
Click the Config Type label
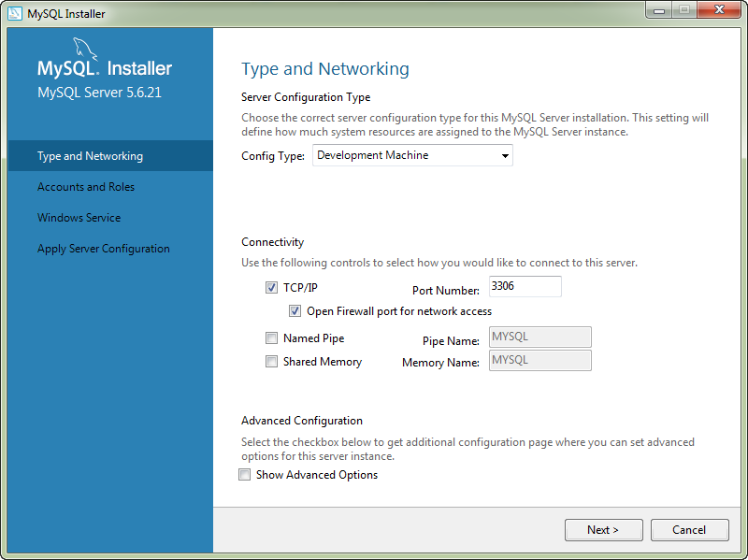click(273, 156)
